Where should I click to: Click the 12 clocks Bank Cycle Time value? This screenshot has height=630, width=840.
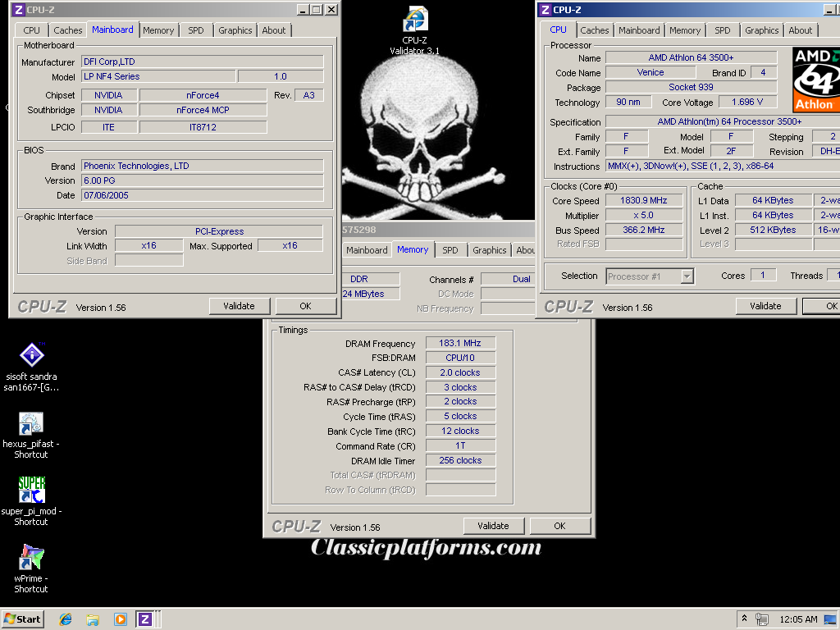460,431
